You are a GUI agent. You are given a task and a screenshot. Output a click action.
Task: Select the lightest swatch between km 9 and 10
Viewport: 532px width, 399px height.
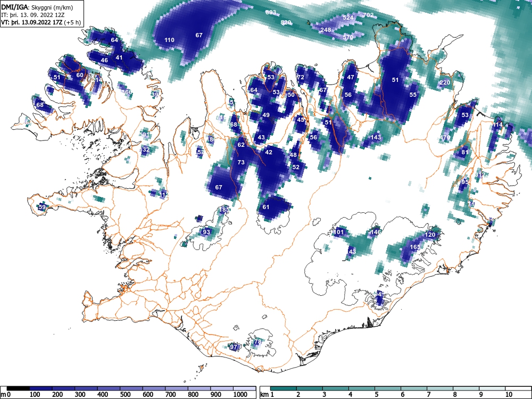click(x=492, y=388)
